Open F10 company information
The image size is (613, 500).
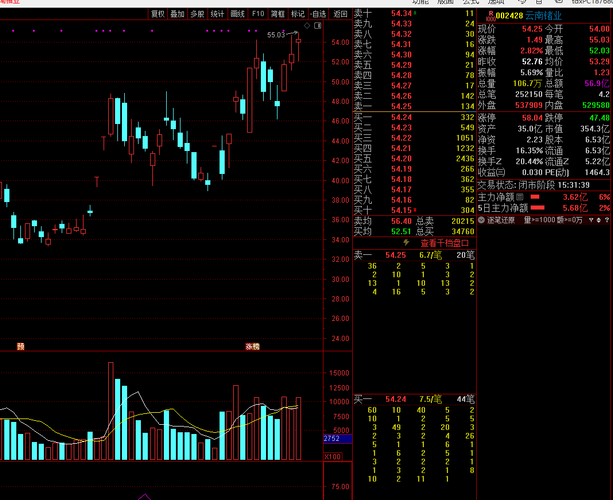coord(258,14)
